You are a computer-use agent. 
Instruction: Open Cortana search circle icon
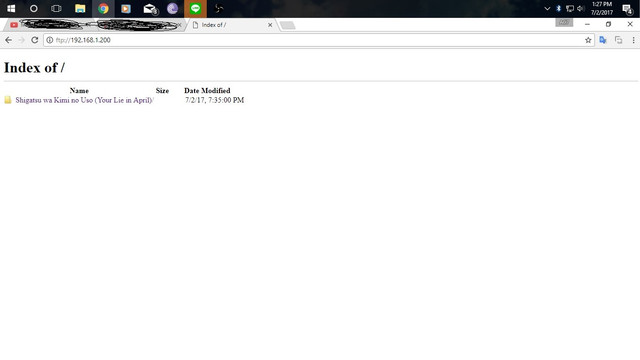tap(33, 9)
